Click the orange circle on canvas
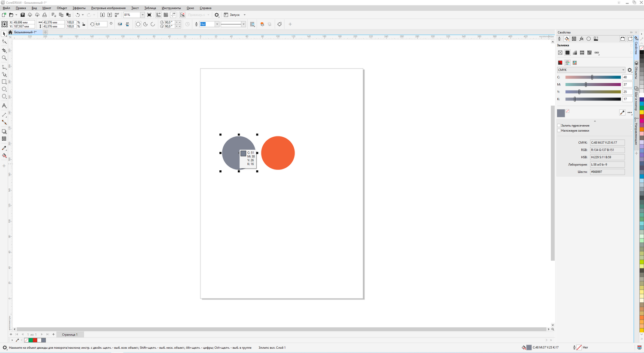 coord(278,153)
